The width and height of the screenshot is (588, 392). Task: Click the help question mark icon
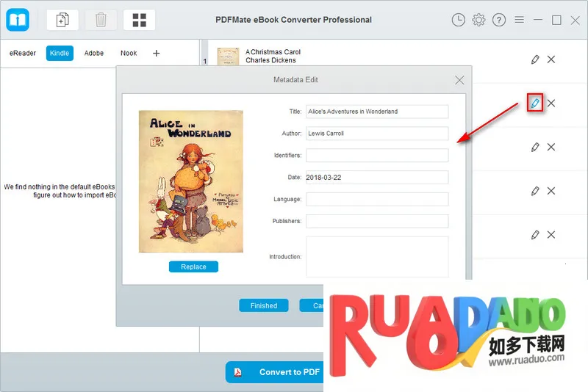pyautogui.click(x=499, y=20)
